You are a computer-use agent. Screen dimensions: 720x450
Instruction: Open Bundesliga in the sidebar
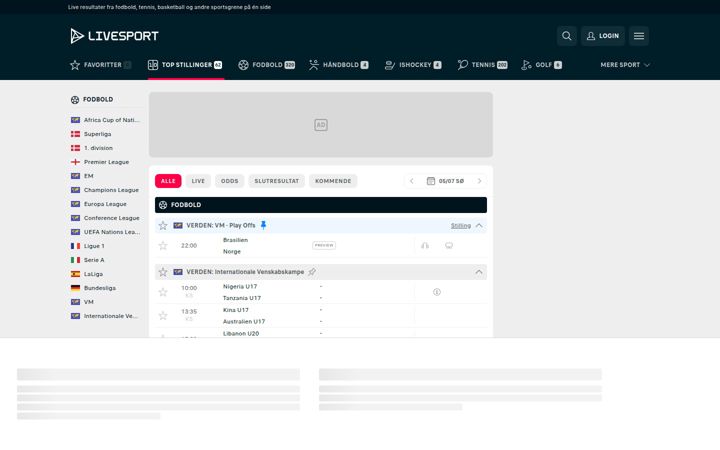93,288
